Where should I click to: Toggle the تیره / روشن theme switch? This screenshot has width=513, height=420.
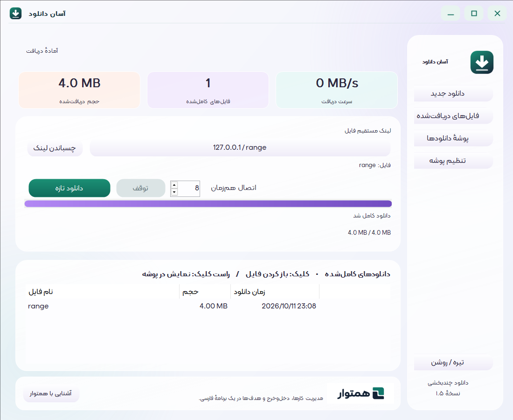pyautogui.click(x=453, y=362)
